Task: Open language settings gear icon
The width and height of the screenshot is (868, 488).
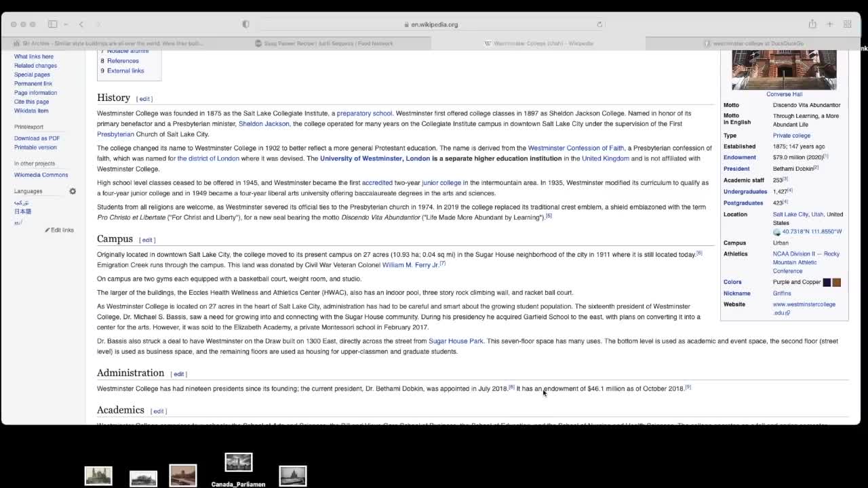Action: point(73,191)
